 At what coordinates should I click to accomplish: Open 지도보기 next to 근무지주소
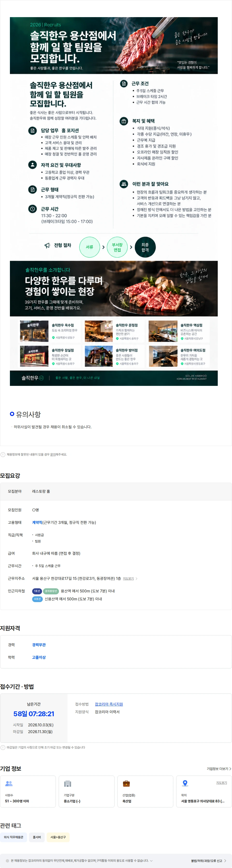(x=128, y=579)
